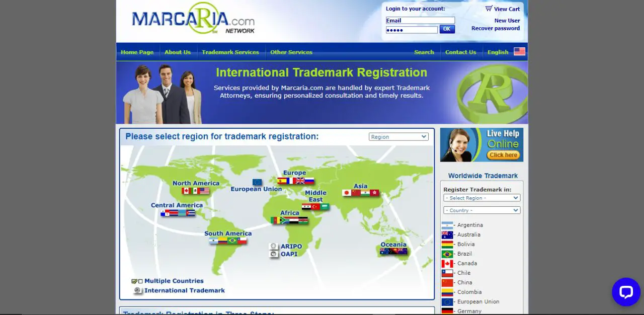Open the English language selector
This screenshot has height=315, width=644.
498,52
